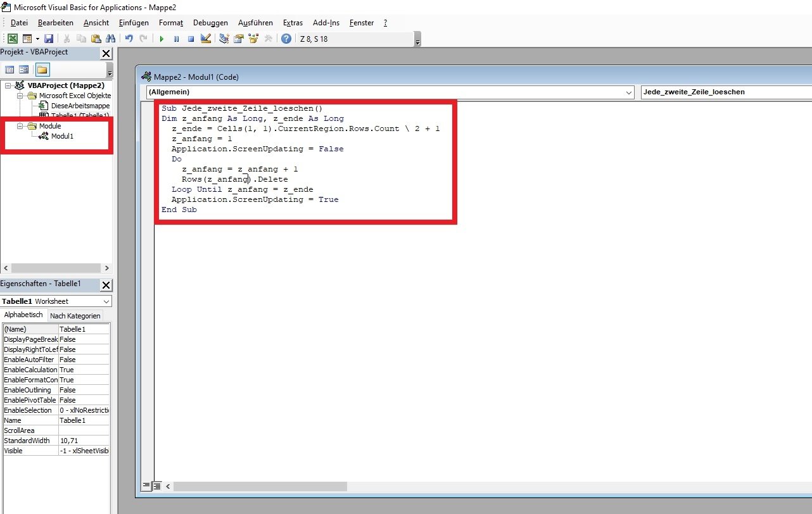Click the Redo arrow icon

coord(143,39)
